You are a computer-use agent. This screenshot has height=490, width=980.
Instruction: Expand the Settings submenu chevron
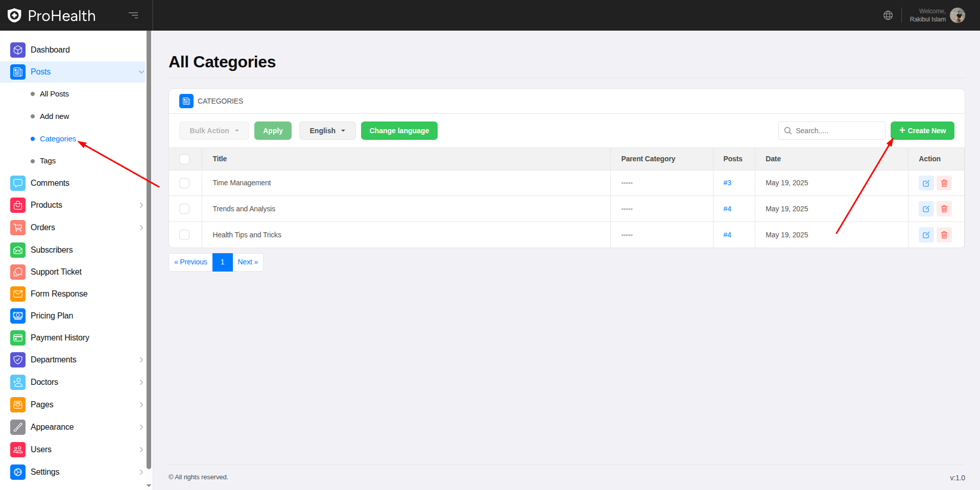pyautogui.click(x=141, y=472)
